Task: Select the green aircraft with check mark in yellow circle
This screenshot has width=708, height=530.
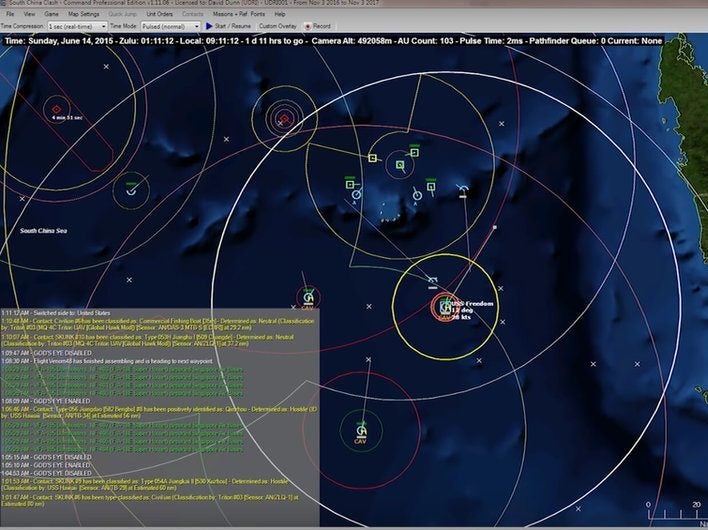Action: [132, 188]
